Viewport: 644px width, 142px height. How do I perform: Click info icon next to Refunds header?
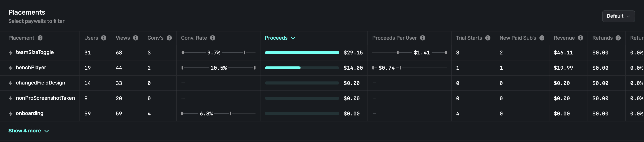pyautogui.click(x=618, y=38)
